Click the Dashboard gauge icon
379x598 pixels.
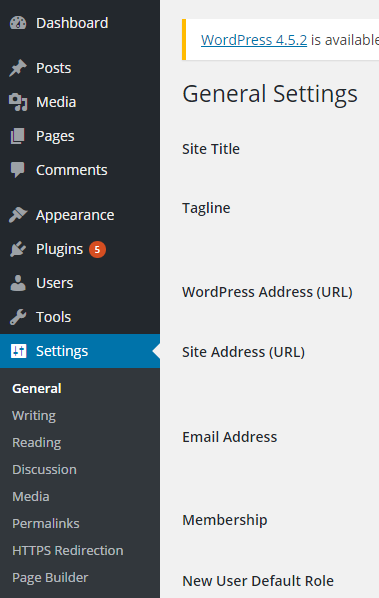(x=18, y=23)
